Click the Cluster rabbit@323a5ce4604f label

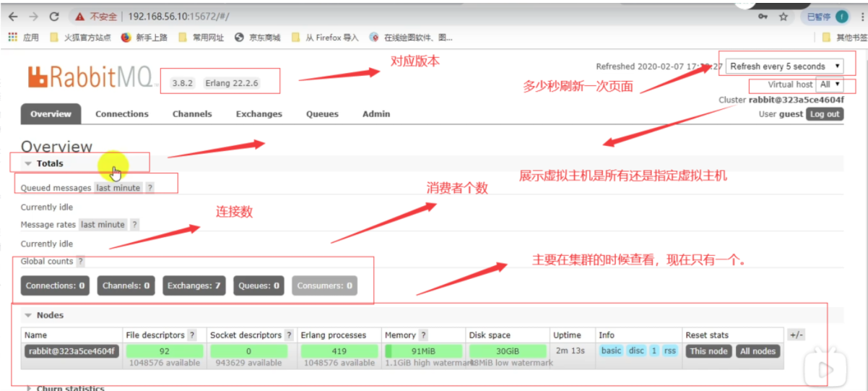pos(781,100)
